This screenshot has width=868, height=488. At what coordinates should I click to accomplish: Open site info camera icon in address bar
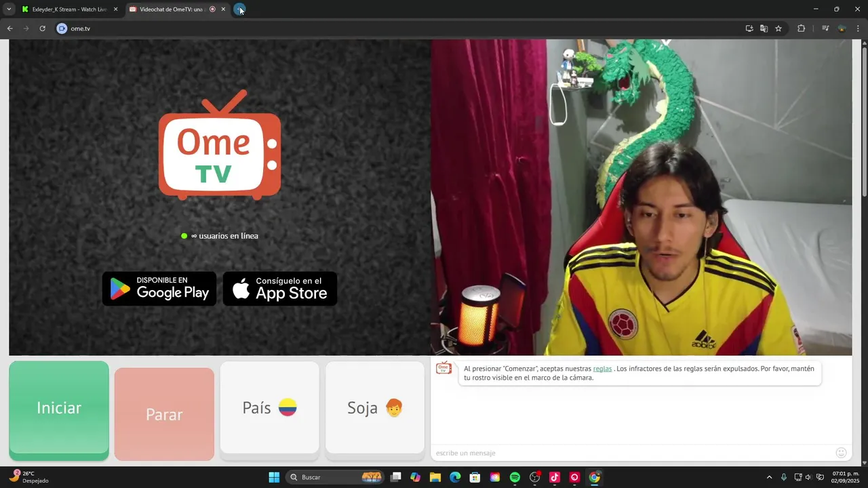tap(62, 28)
